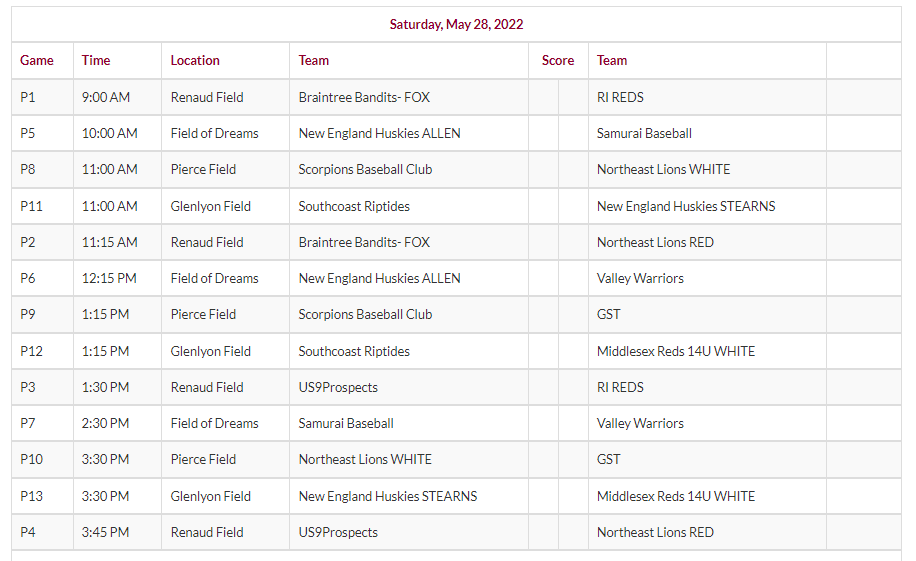Click Field of Dreams for the 10:00 AM game
Image resolution: width=916 pixels, height=561 pixels.
click(214, 133)
